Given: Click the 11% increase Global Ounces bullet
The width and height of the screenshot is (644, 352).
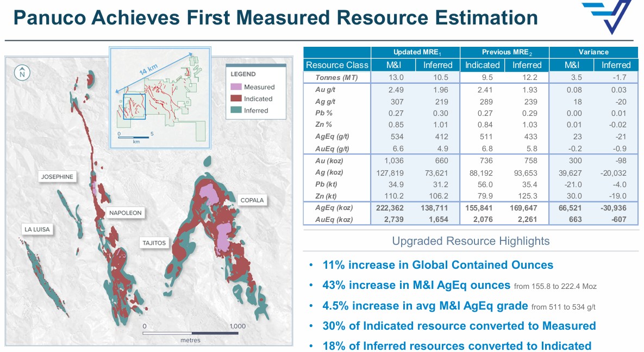Looking at the screenshot, I should point(438,265).
